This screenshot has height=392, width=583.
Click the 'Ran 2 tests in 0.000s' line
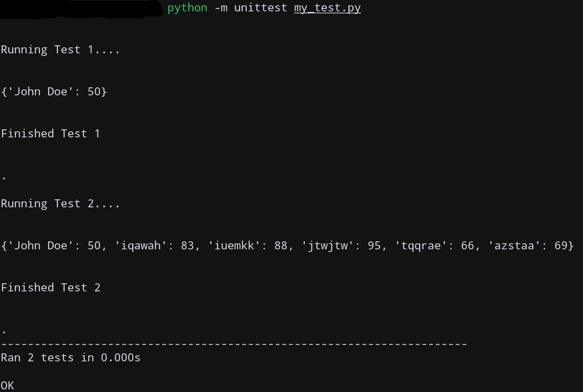(70, 357)
